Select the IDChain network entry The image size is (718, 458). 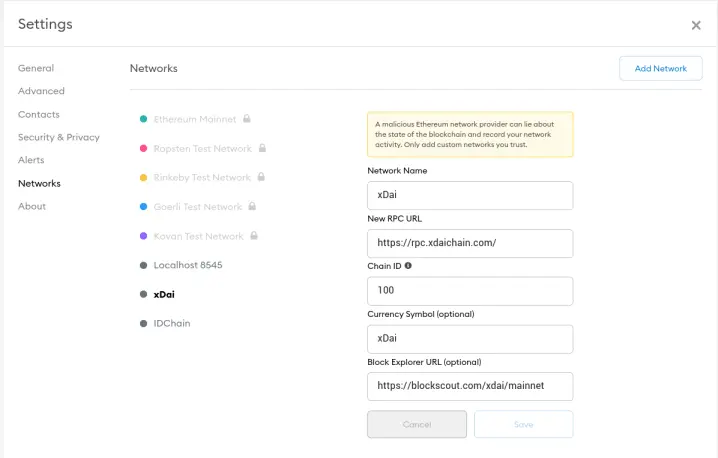coord(172,323)
